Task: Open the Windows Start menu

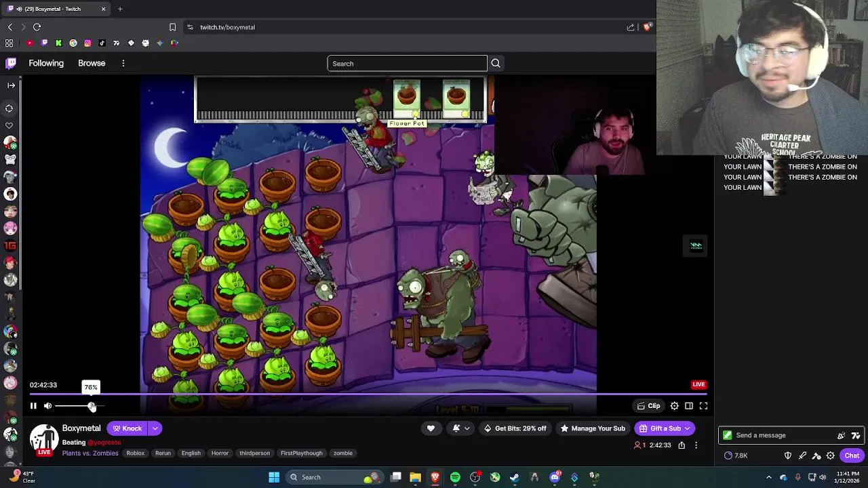Action: (274, 477)
